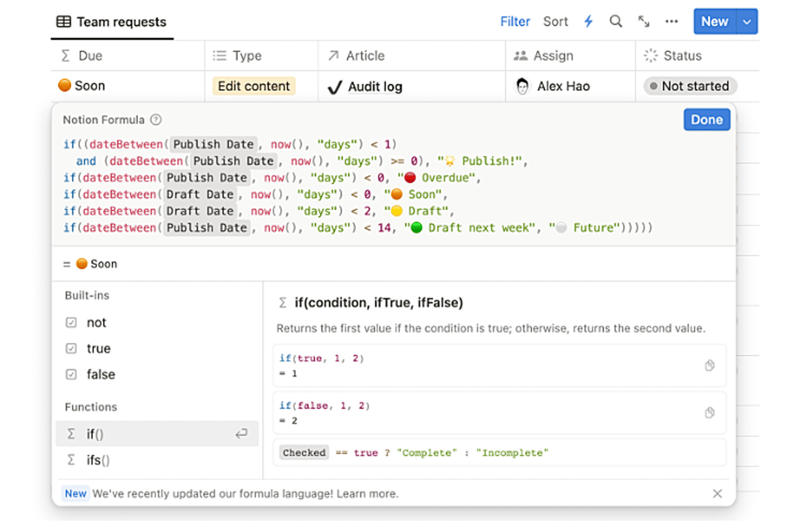812x530 pixels.
Task: Click inside the formula code editor
Action: click(393, 186)
